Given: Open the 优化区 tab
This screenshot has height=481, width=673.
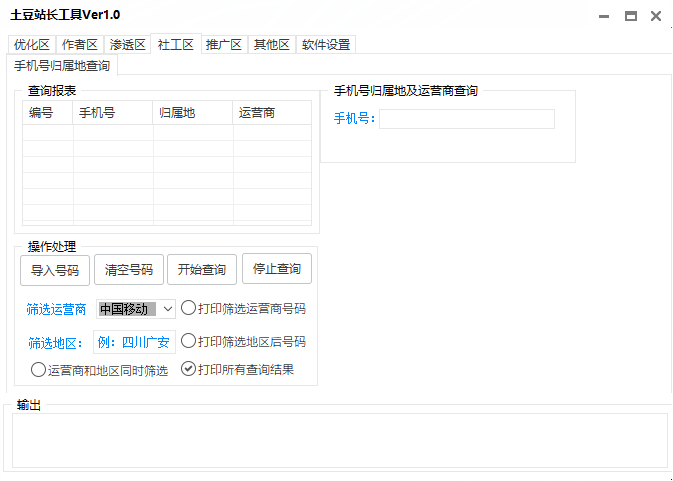Looking at the screenshot, I should (x=31, y=45).
